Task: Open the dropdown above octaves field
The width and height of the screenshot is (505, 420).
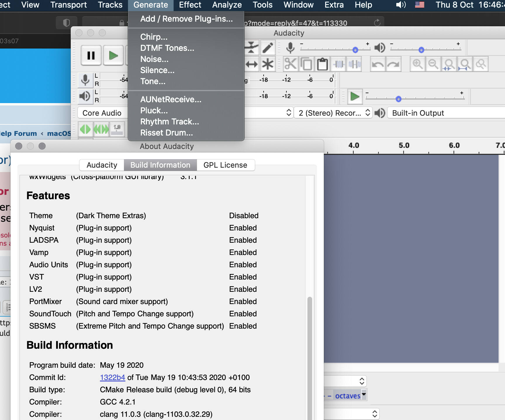Action: 362,381
